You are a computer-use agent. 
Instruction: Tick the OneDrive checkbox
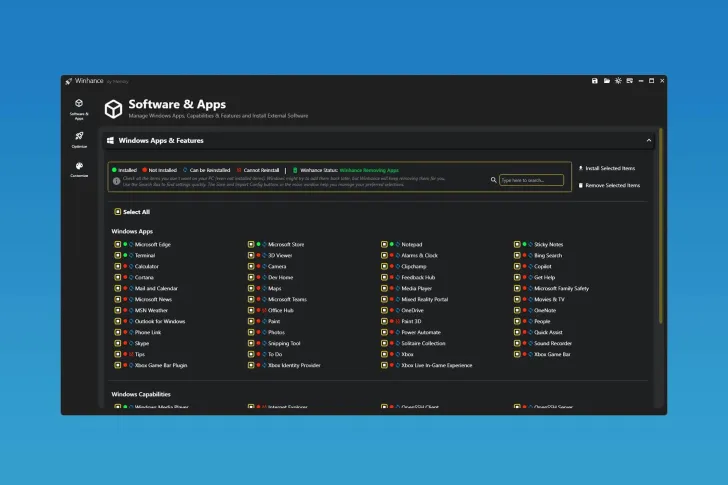[384, 310]
